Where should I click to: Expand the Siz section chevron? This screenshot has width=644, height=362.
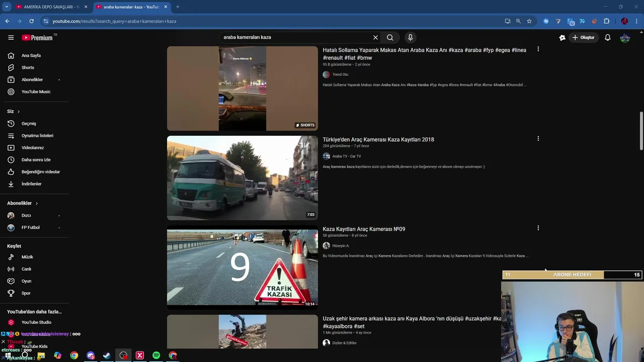[x=19, y=111]
